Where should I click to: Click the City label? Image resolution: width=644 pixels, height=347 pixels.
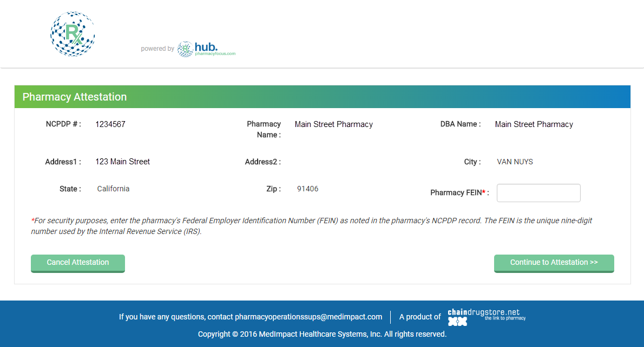point(472,162)
